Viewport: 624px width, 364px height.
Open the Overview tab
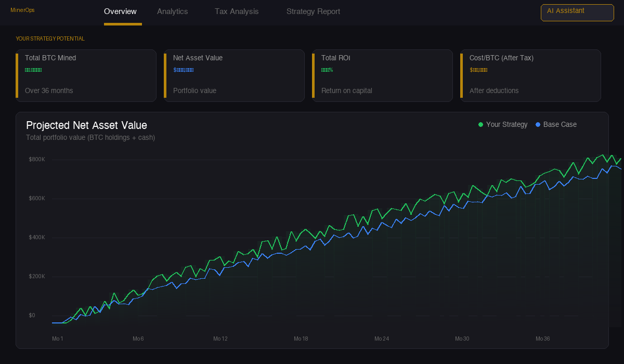121,11
